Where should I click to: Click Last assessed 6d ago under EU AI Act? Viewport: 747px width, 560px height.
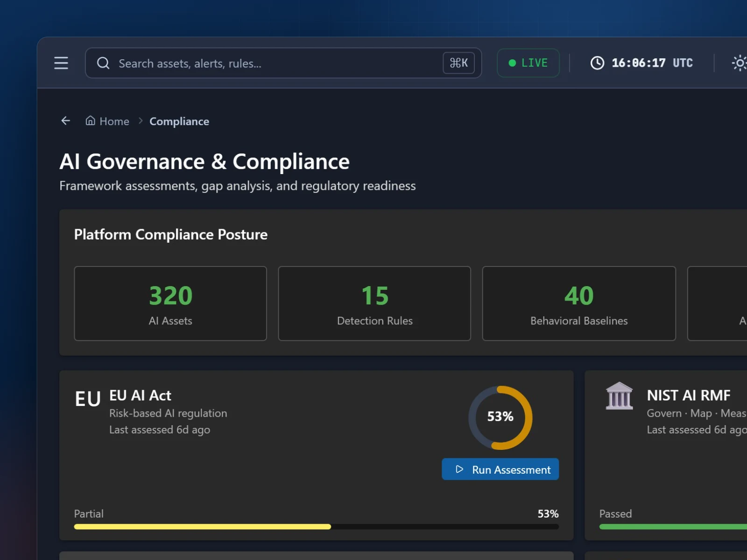pyautogui.click(x=160, y=430)
